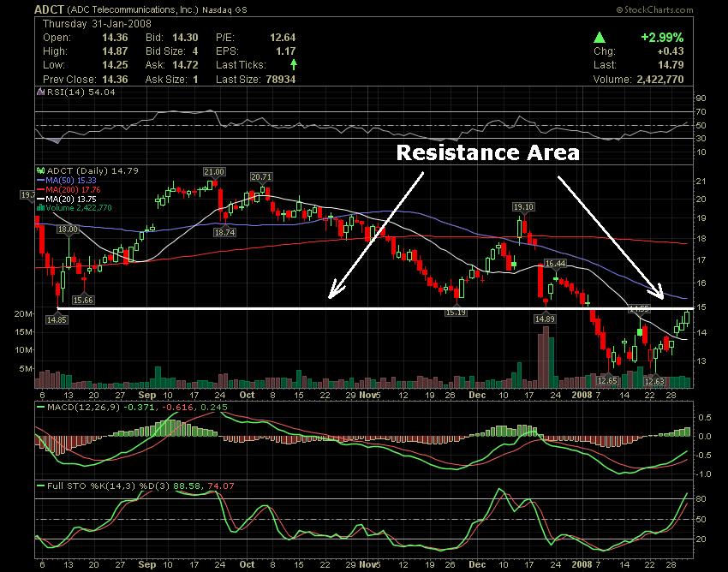Click the 14.89 price low callout

click(544, 319)
